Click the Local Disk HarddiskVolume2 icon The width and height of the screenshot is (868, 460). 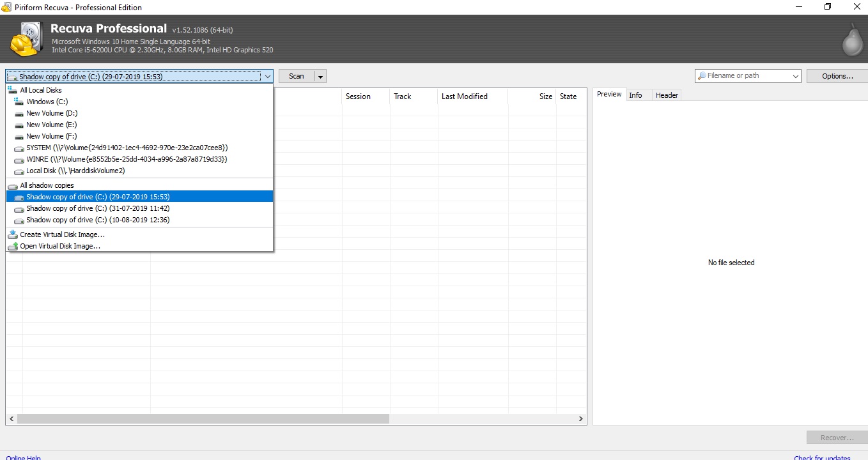coord(19,171)
